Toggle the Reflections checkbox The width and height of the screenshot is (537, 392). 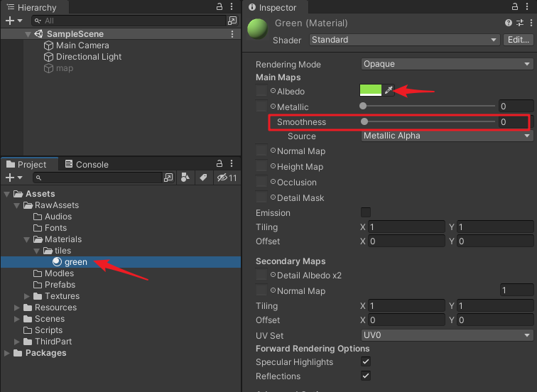366,376
